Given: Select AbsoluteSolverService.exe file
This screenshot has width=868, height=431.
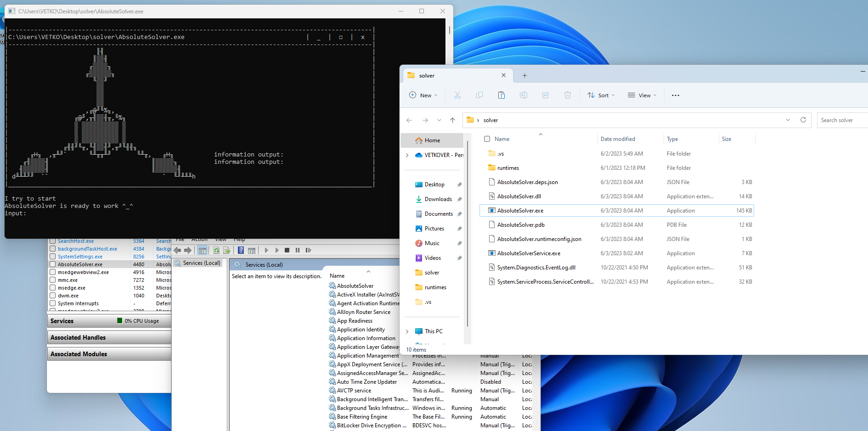Looking at the screenshot, I should point(616,253).
